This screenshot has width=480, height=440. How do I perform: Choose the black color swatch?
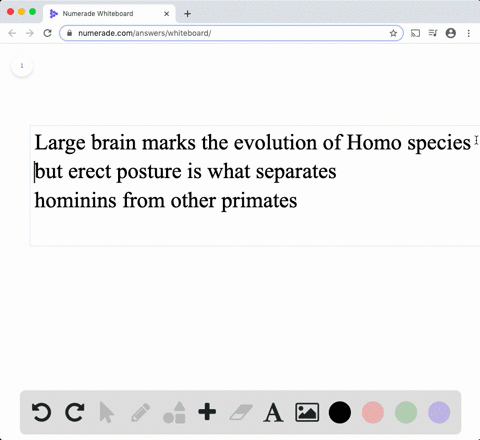click(x=340, y=412)
